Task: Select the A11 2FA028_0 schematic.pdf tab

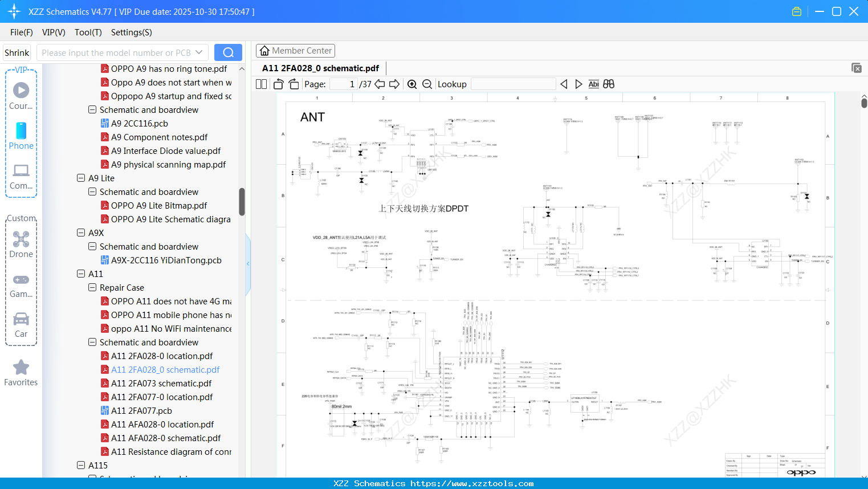Action: tap(320, 68)
